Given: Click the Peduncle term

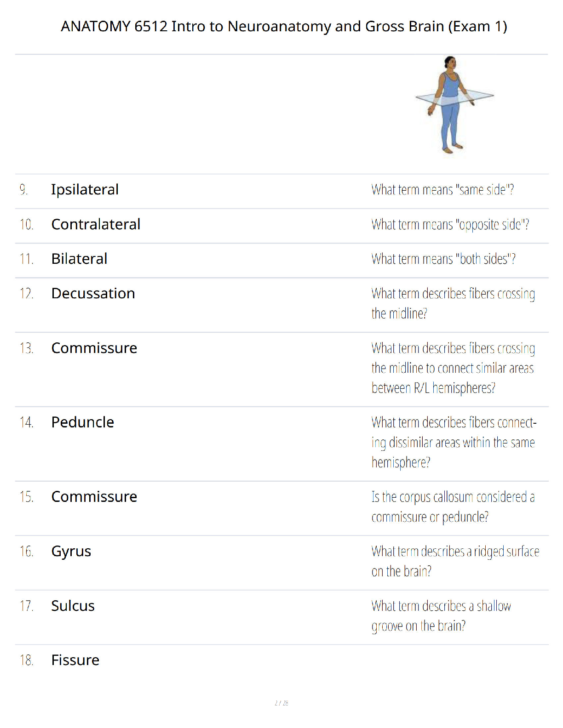Looking at the screenshot, I should (82, 422).
